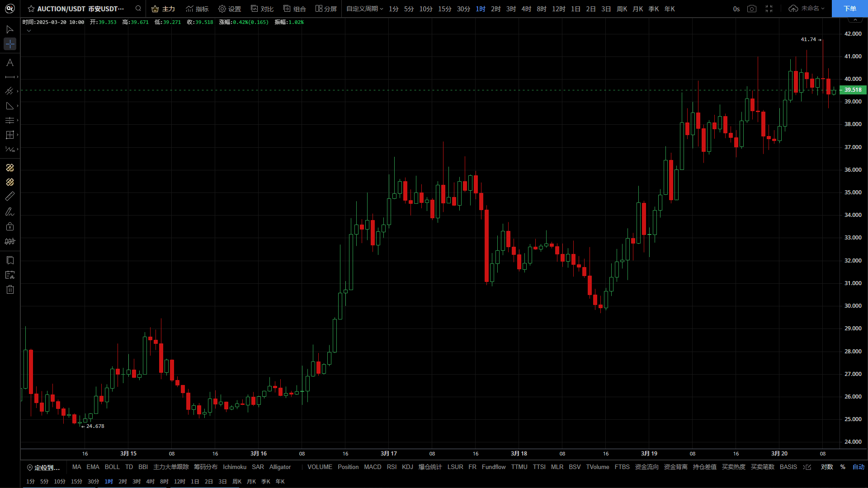Select 12时 in bottom timeframe row
This screenshot has height=488, width=868.
pos(179,481)
